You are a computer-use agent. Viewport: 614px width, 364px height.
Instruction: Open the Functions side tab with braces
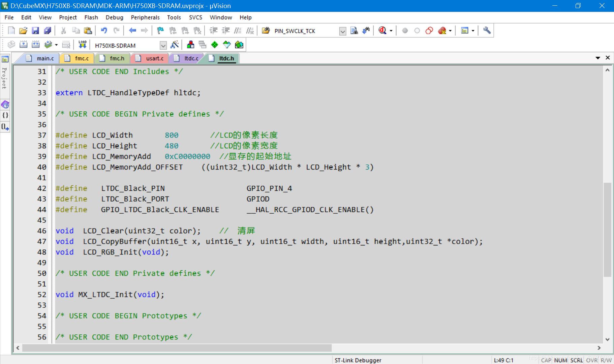(5, 115)
